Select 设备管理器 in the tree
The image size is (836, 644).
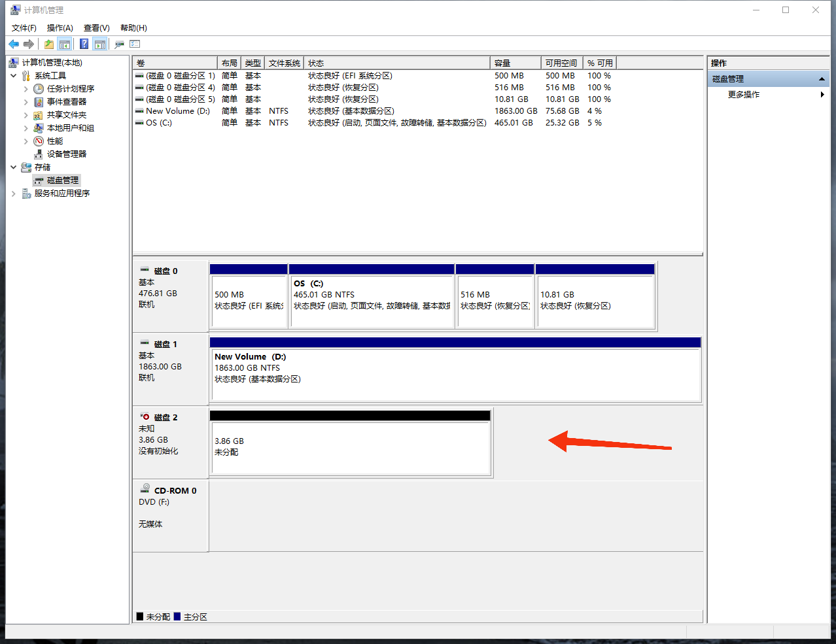coord(66,154)
